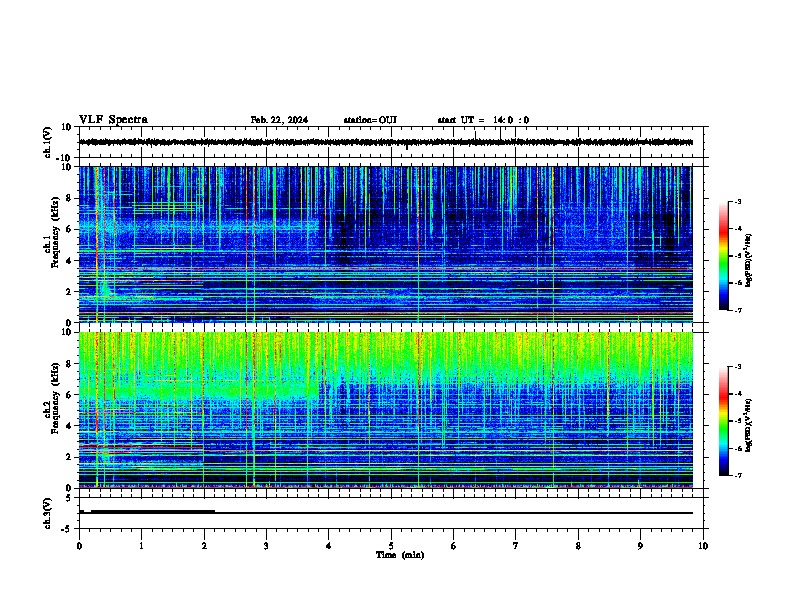Click the "6" tick on the time axis
Image resolution: width=792 pixels, height=612 pixels.
(454, 546)
